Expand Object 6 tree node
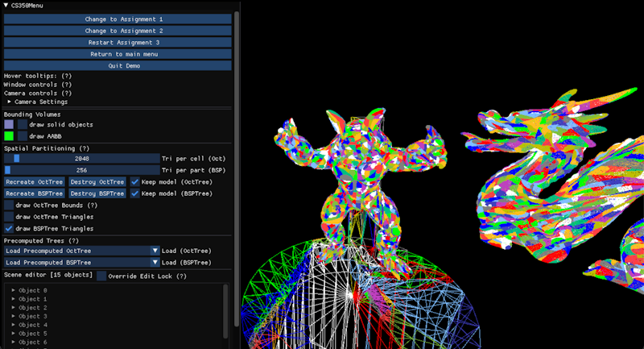Screen dimensions: 644x349 pyautogui.click(x=13, y=342)
